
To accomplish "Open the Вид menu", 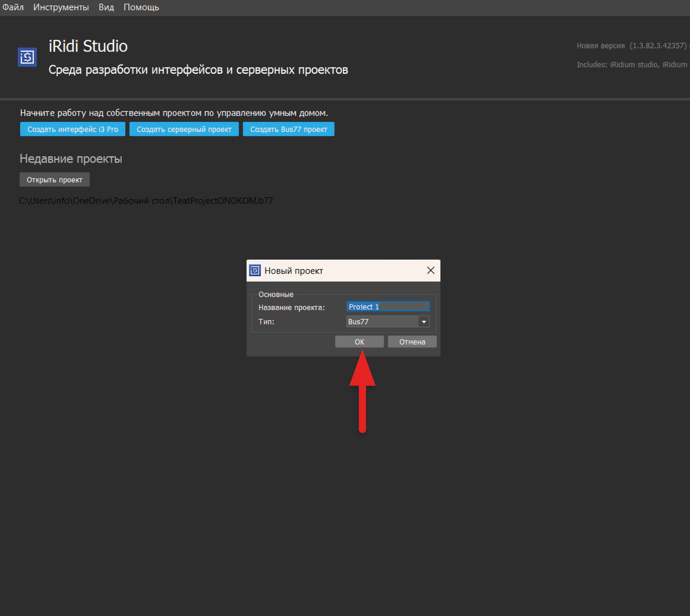I will click(x=106, y=7).
